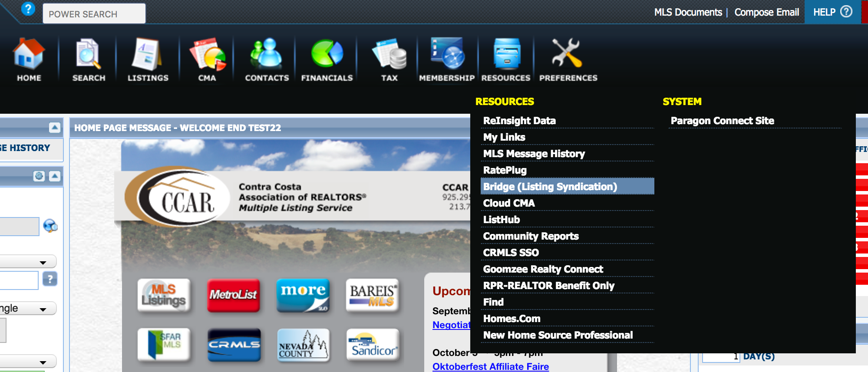This screenshot has height=372, width=868.
Task: Open the Preferences tools icon
Action: tap(566, 53)
